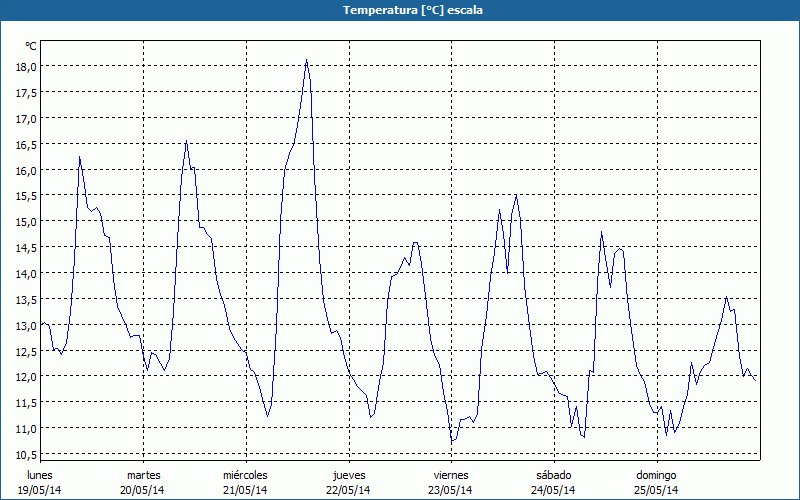
Task: Click the date 19/05/14 on the axis
Action: point(40,490)
